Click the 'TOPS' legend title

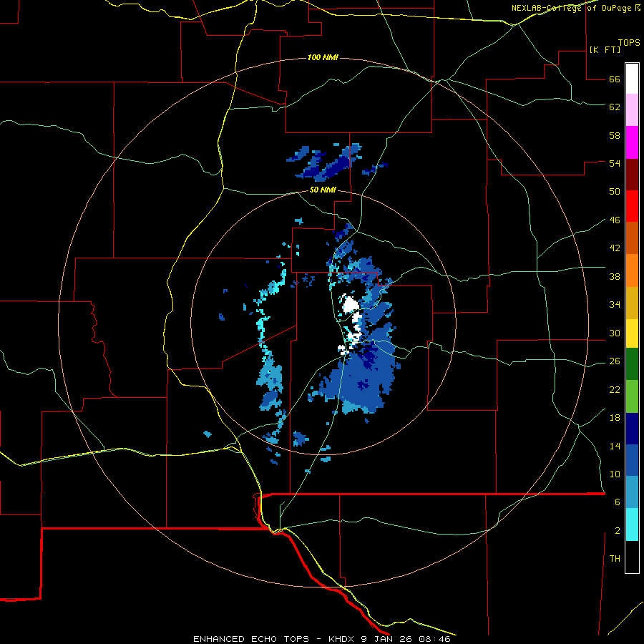pyautogui.click(x=629, y=42)
